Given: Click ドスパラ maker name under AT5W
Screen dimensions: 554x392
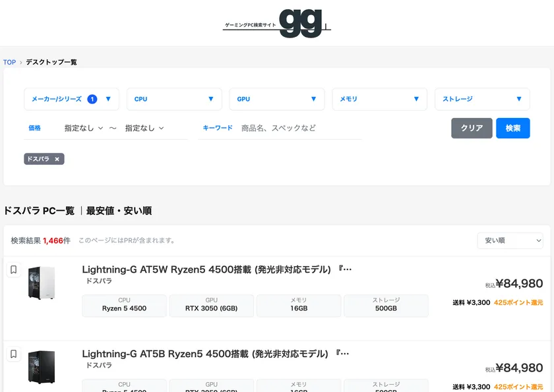Looking at the screenshot, I should (99, 281).
